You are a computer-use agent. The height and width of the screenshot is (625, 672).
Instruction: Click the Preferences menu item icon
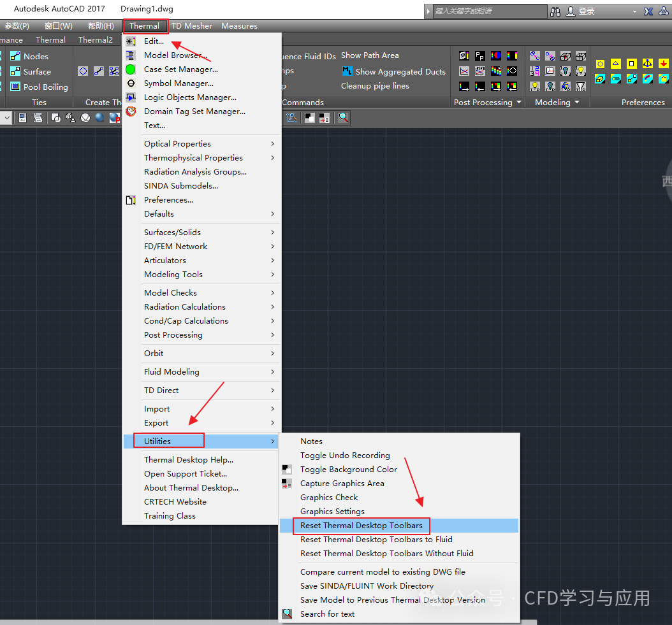(131, 200)
